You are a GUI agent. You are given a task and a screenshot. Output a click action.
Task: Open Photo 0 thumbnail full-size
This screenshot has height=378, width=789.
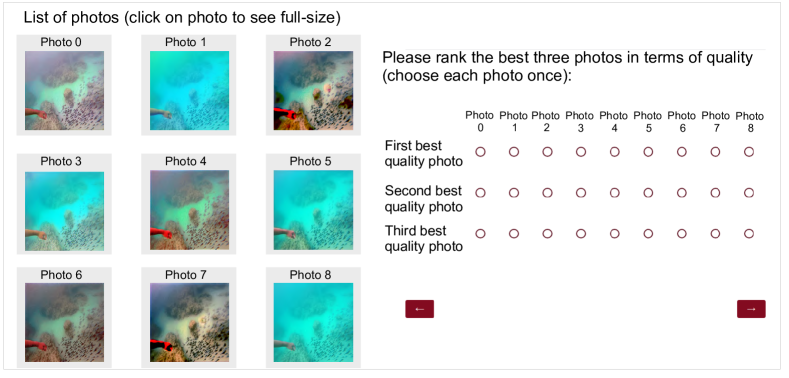(64, 91)
